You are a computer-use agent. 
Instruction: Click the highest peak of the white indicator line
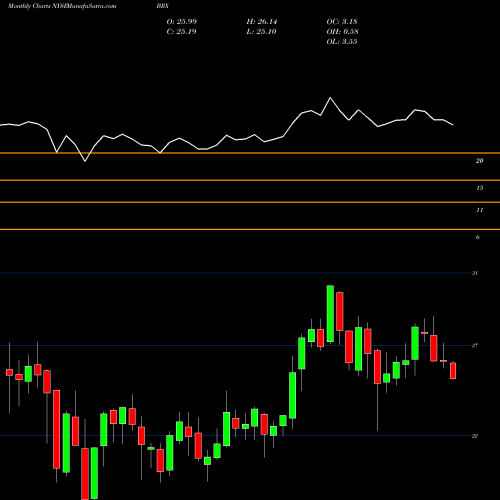tap(330, 98)
